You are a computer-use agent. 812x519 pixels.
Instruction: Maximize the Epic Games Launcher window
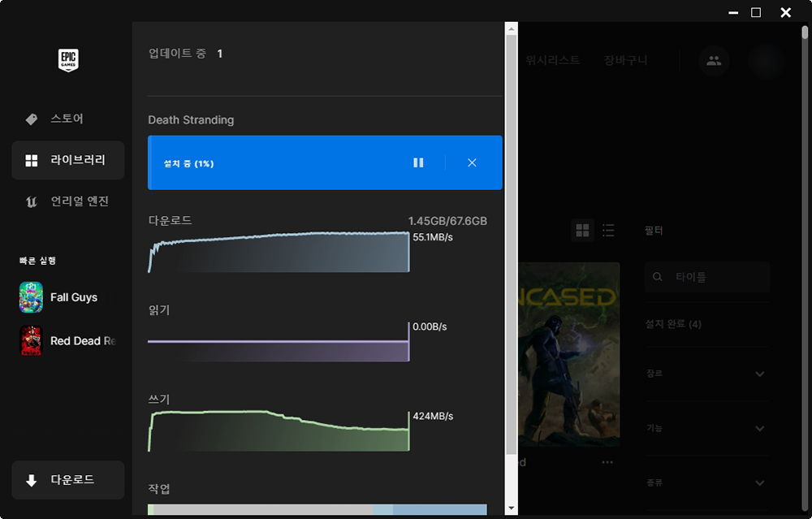pyautogui.click(x=756, y=12)
